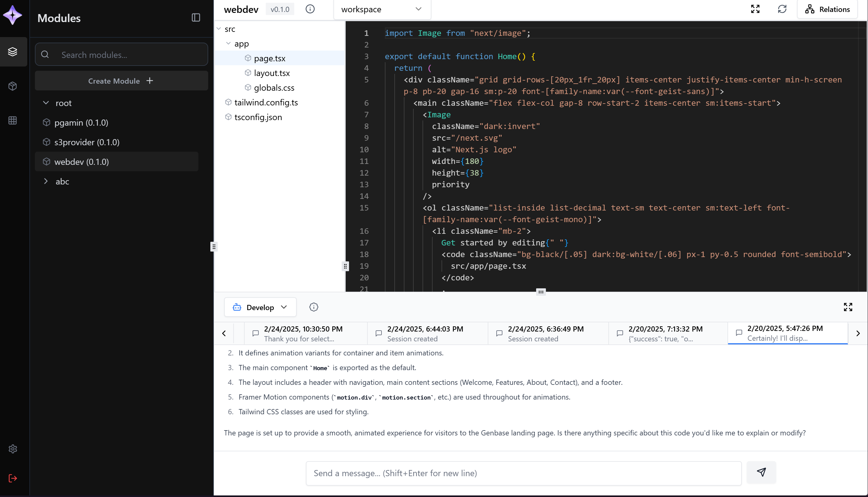Open the packages box icon in left rail
This screenshot has width=868, height=497.
13,86
